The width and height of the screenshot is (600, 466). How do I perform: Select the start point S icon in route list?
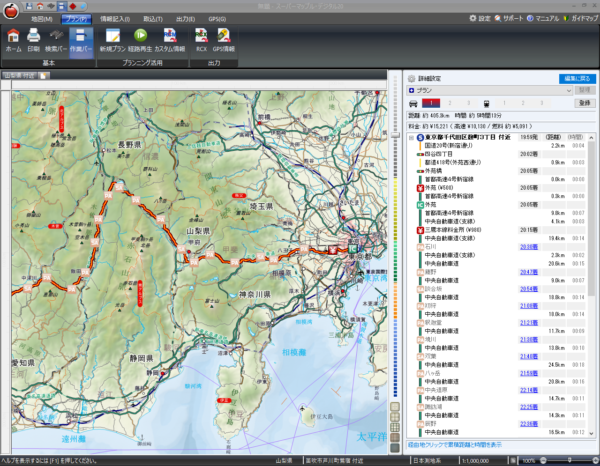point(420,137)
